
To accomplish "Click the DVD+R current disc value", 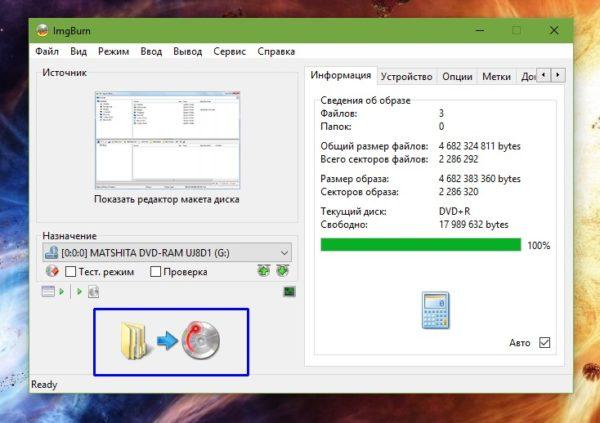I will 455,211.
